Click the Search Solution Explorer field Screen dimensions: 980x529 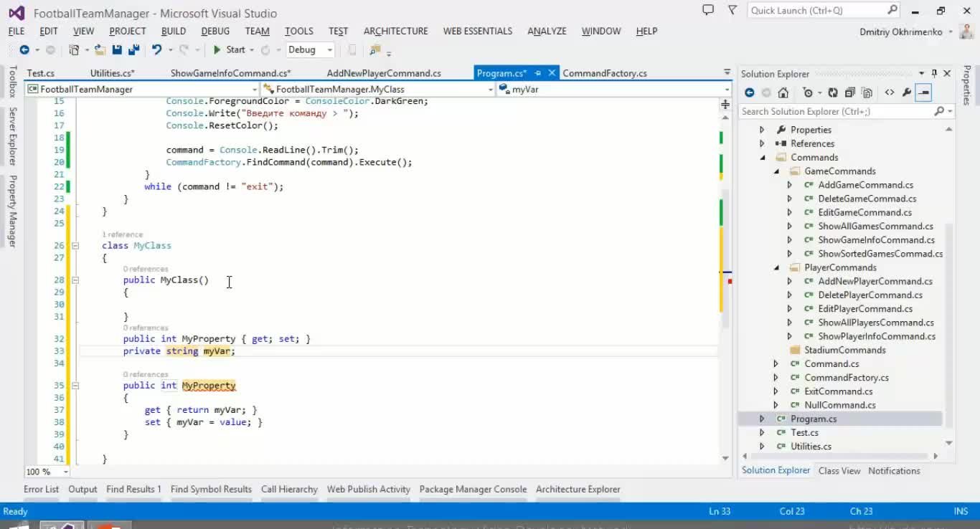point(836,111)
